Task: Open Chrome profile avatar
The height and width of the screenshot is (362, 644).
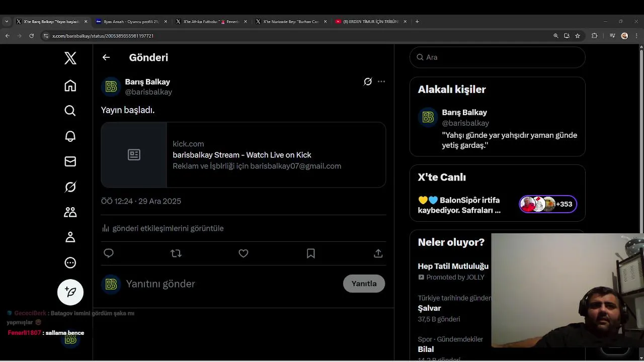Action: (x=624, y=36)
